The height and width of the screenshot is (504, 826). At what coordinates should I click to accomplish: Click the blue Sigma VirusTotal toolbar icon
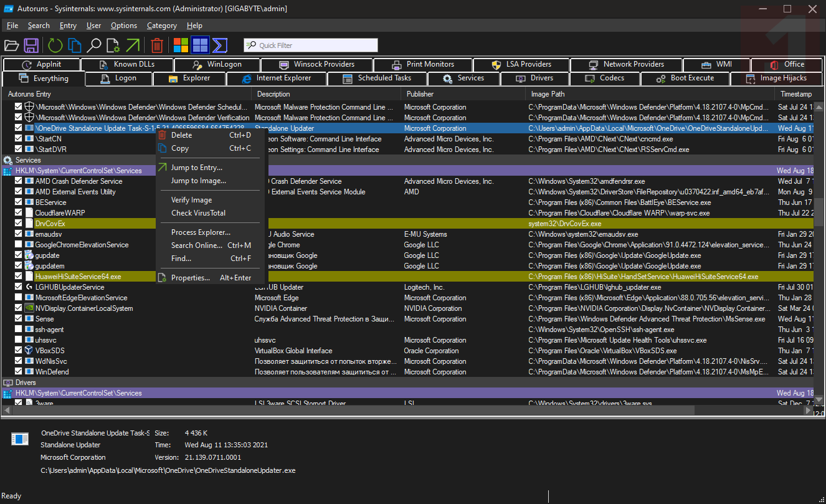pos(219,45)
